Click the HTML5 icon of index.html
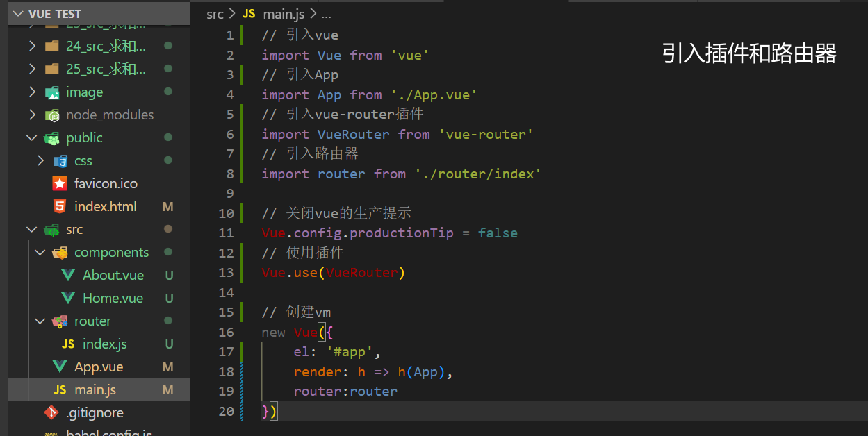The width and height of the screenshot is (868, 436). click(x=60, y=206)
